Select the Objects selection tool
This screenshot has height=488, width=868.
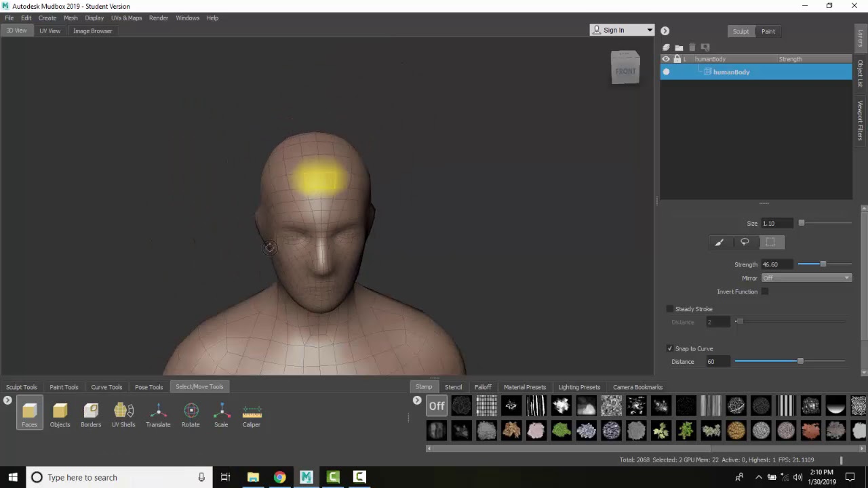(60, 413)
